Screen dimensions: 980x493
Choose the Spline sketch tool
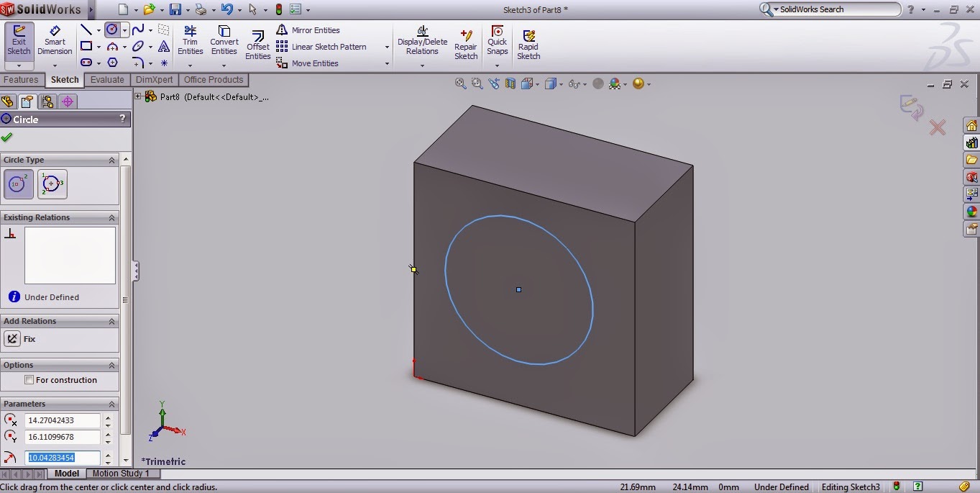pos(138,30)
